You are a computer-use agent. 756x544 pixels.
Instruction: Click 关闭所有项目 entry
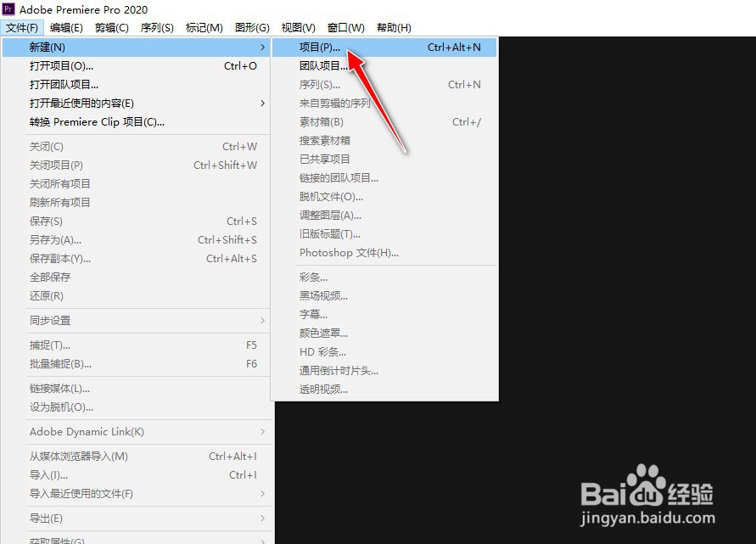[x=136, y=184]
